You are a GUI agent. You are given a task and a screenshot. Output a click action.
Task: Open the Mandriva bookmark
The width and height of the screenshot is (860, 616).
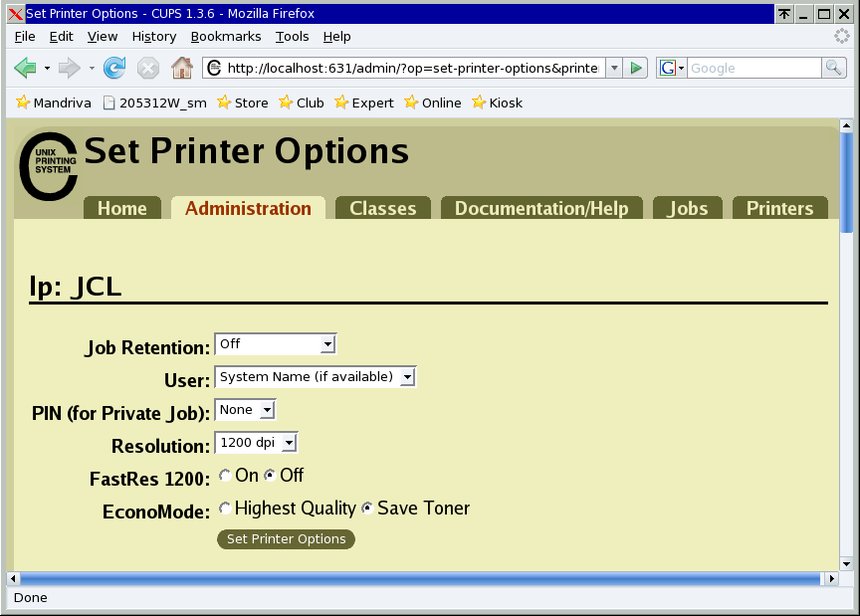pyautogui.click(x=53, y=103)
